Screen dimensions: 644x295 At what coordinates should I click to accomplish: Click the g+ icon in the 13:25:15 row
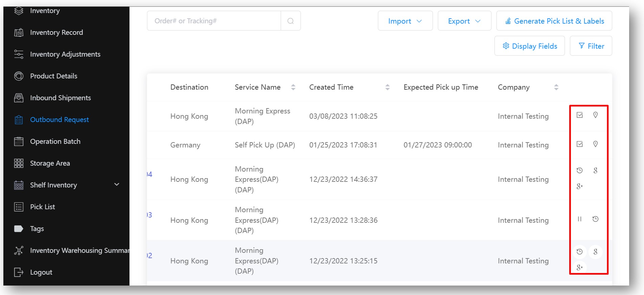coord(579,267)
